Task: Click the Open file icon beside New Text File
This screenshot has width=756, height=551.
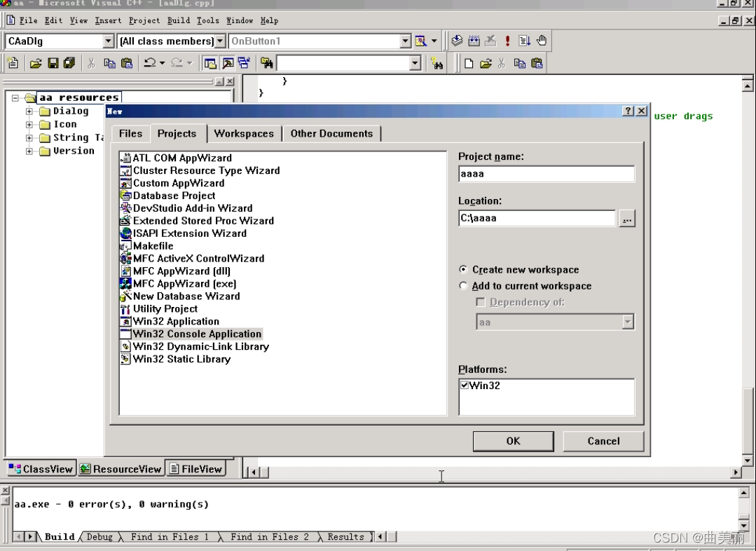Action: [36, 63]
